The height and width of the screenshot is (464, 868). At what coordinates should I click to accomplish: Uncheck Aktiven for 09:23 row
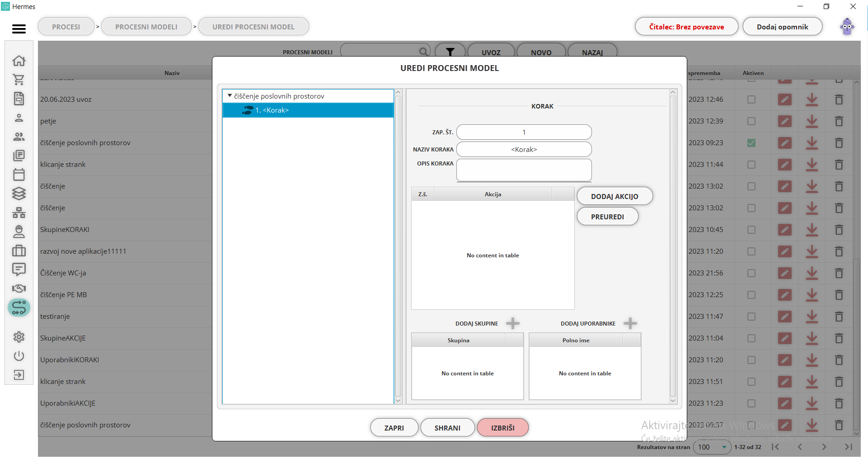tap(751, 143)
